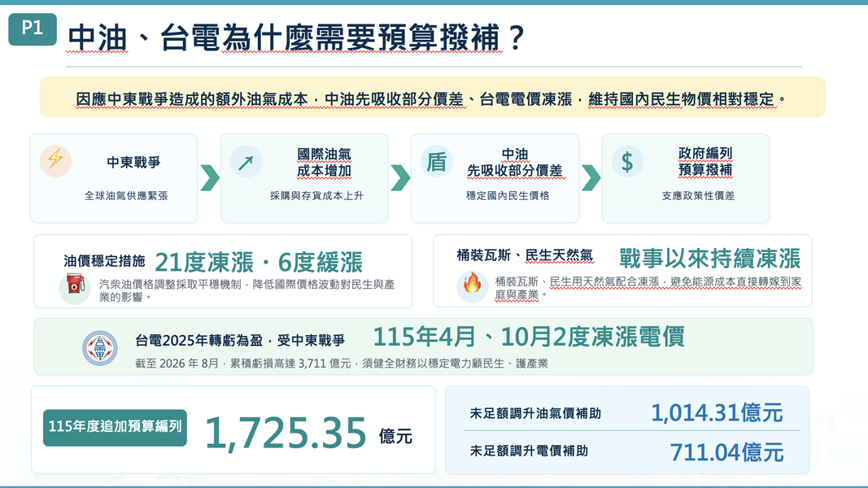Click the 戰事以來持續凍漲 headline
868x488 pixels.
(709, 259)
